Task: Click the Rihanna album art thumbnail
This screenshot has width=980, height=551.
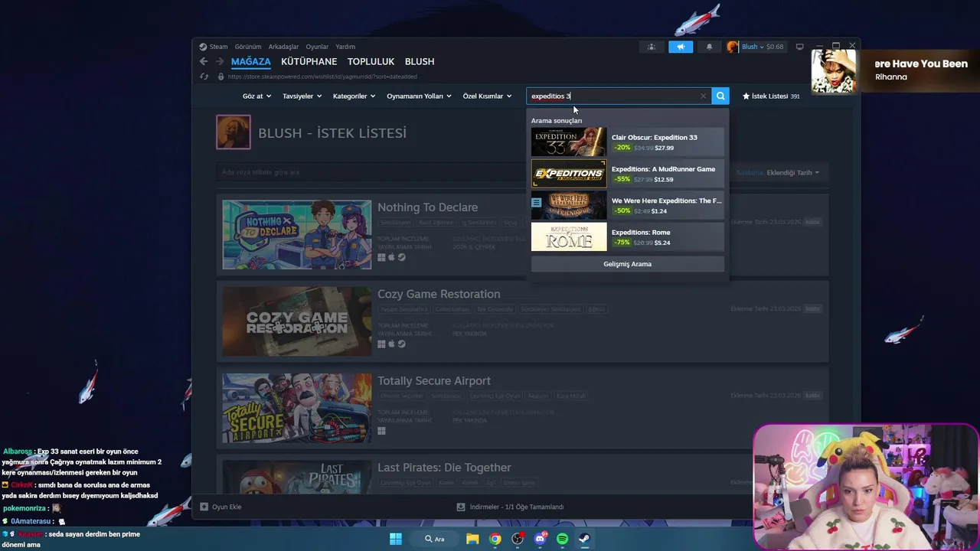Action: 834,71
